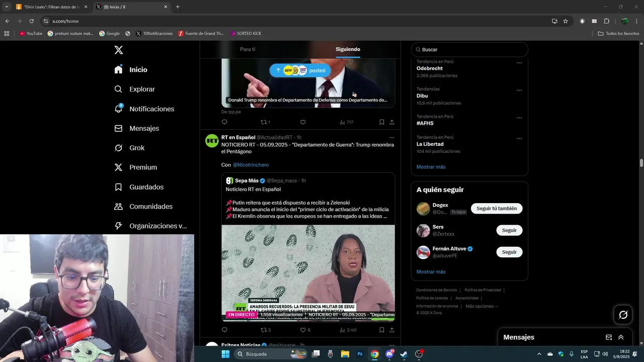Open RT en Español profile avatar

coord(212,141)
